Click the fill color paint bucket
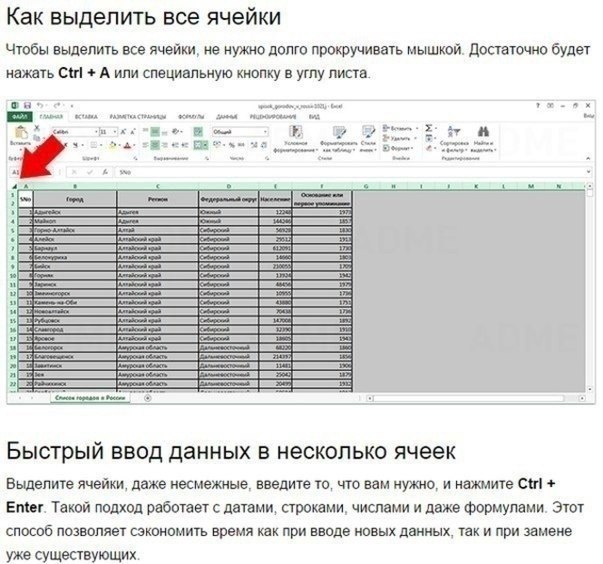 pyautogui.click(x=112, y=145)
